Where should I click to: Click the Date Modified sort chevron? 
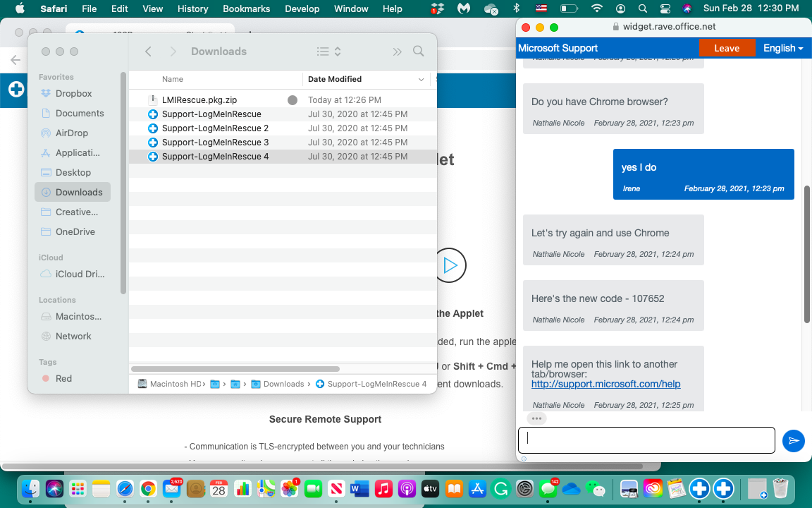pyautogui.click(x=422, y=80)
